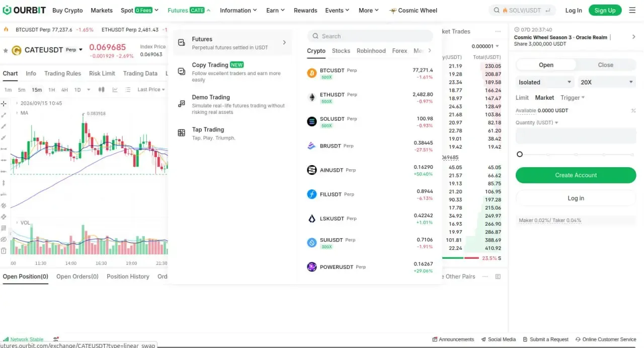644x348 pixels.
Task: Click the SOLV/USDT search box
Action: [522, 10]
